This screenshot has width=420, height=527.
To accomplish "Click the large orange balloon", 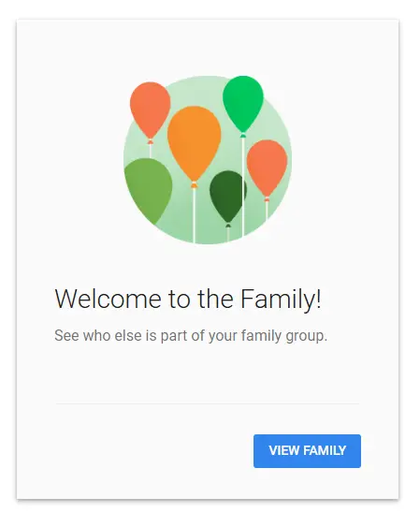I will click(194, 143).
